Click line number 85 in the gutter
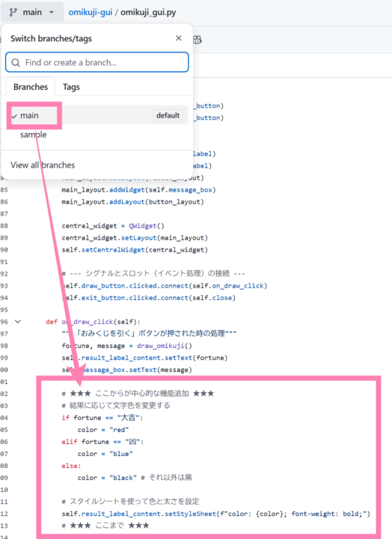The width and height of the screenshot is (392, 539). 4,189
